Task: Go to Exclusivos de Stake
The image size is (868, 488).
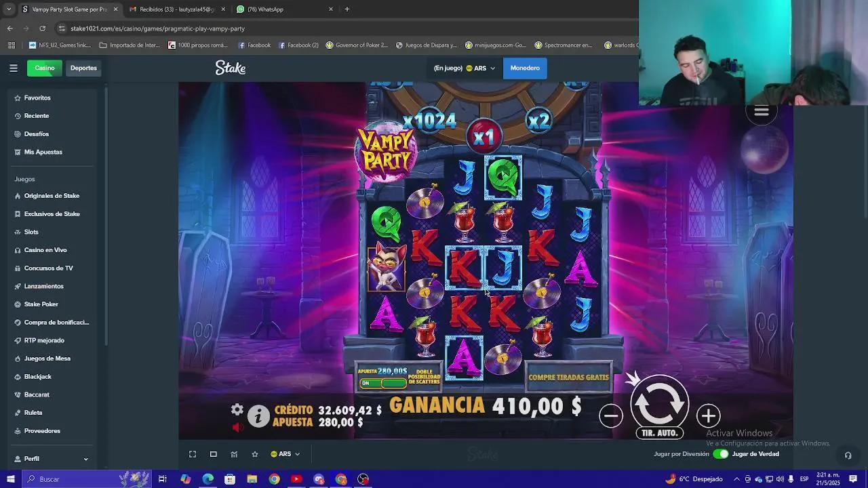Action: [52, 213]
